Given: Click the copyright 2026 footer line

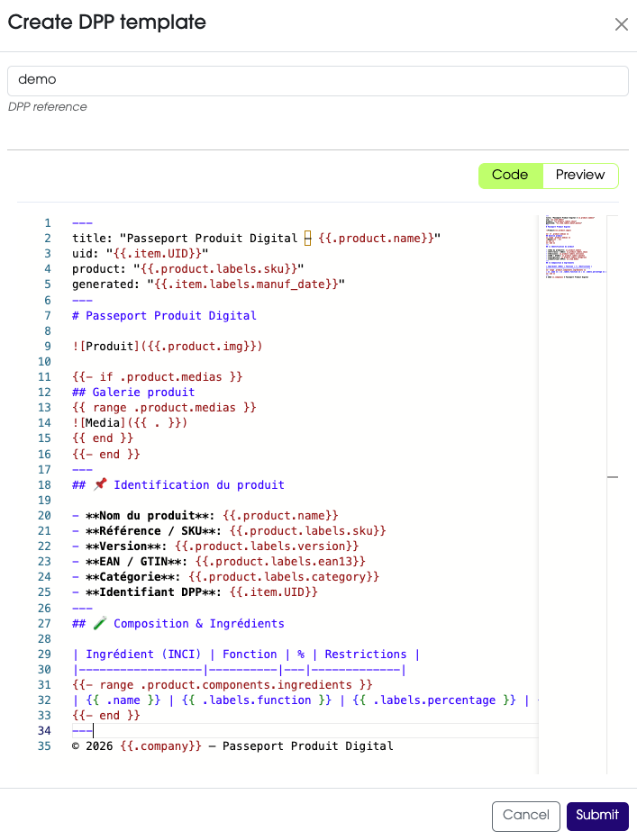Looking at the screenshot, I should pos(232,746).
